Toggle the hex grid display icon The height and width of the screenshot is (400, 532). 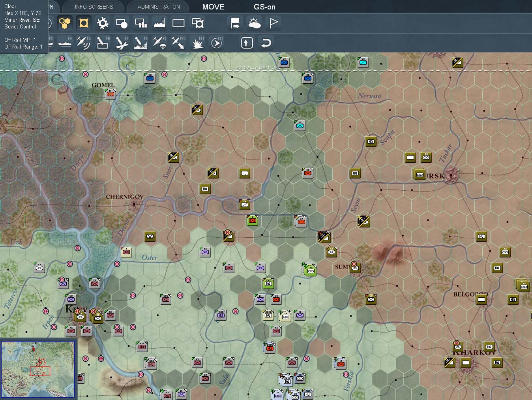coord(65,23)
